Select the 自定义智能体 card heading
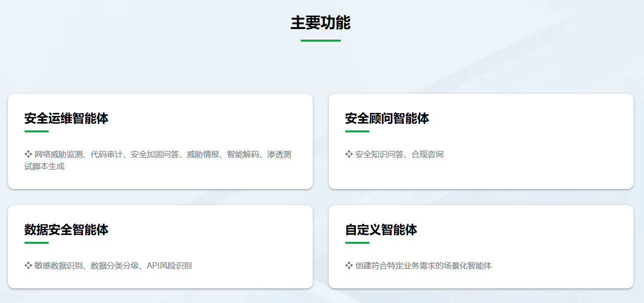Viewport: 644px width, 303px height. [381, 230]
